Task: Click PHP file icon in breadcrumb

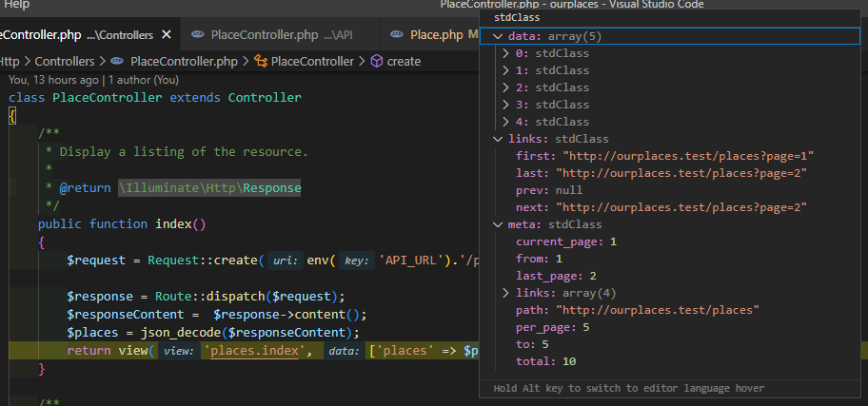Action: (117, 62)
